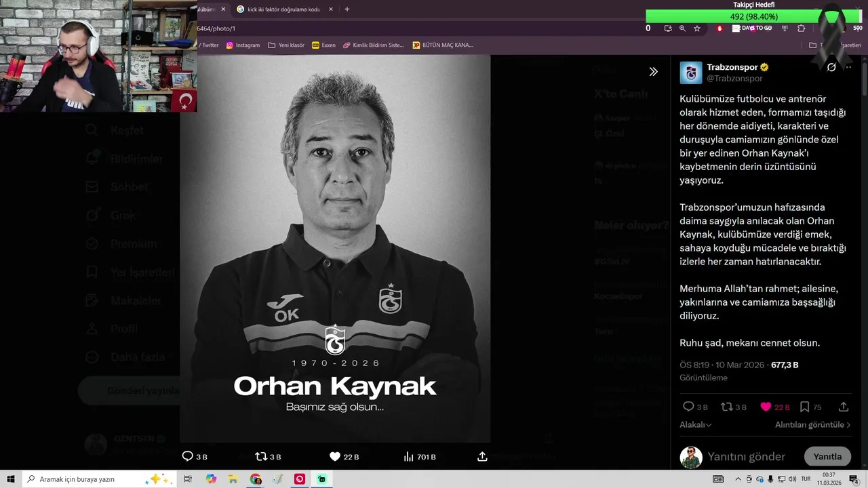
Task: Click the reply icon below the photo
Action: point(188,457)
